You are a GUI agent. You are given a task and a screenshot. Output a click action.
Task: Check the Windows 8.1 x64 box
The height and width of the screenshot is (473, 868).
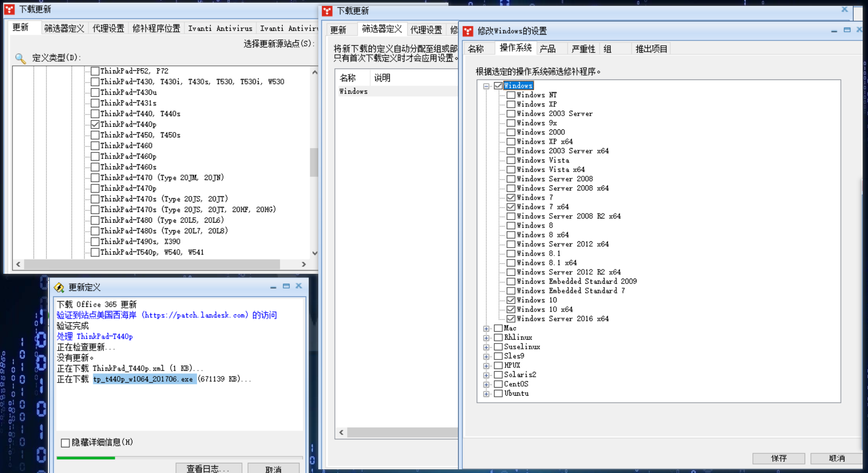coord(511,263)
